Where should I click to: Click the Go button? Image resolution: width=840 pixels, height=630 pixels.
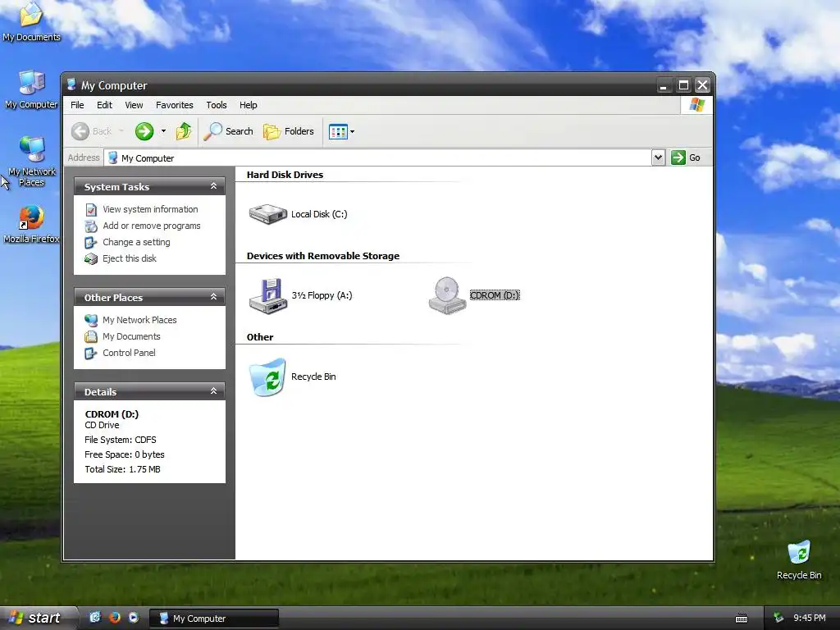click(687, 157)
